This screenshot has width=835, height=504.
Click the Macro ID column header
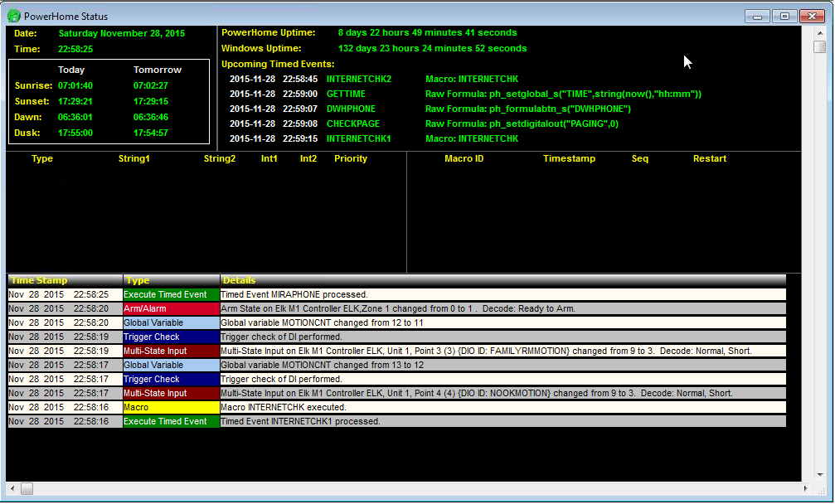coord(464,158)
